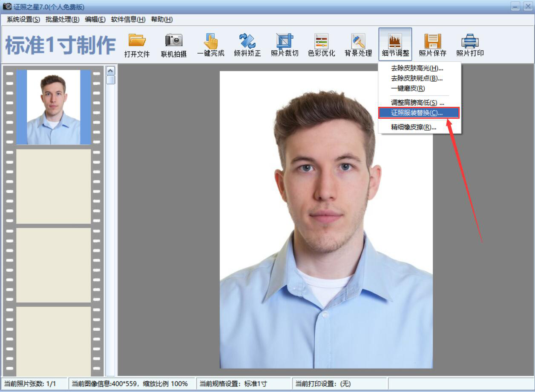
Task: Open the 帮助(H) menu
Action: click(x=162, y=20)
